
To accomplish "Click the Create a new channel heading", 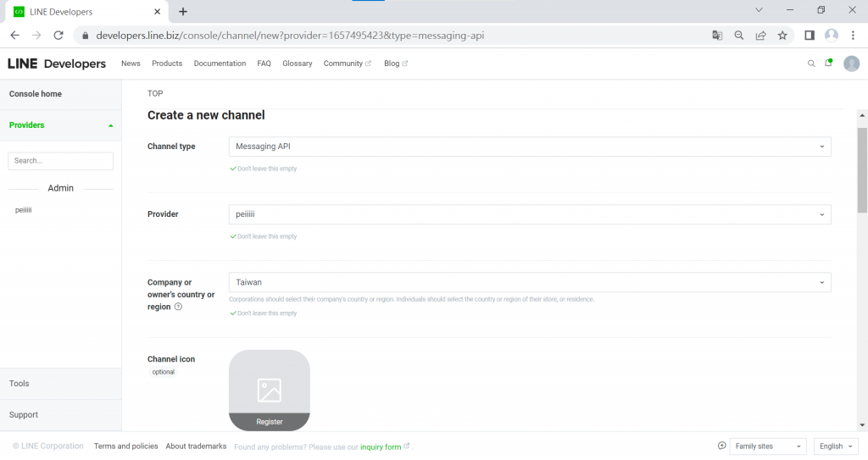I will point(206,115).
